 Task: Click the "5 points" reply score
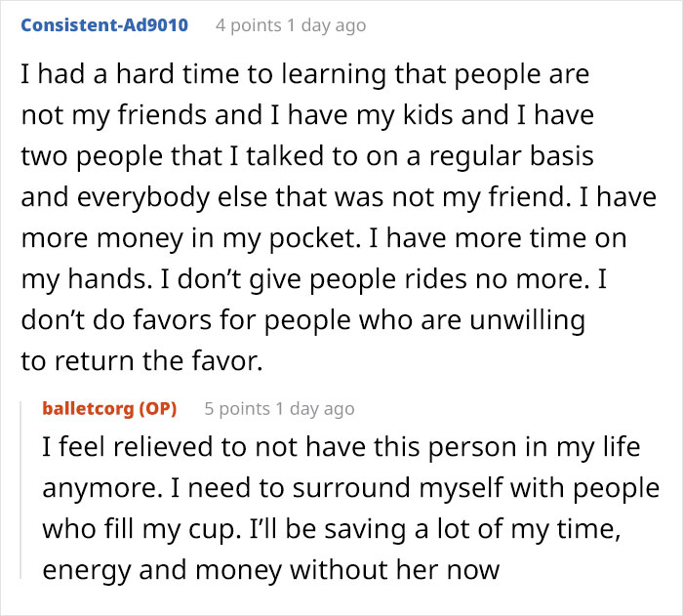pos(234,408)
